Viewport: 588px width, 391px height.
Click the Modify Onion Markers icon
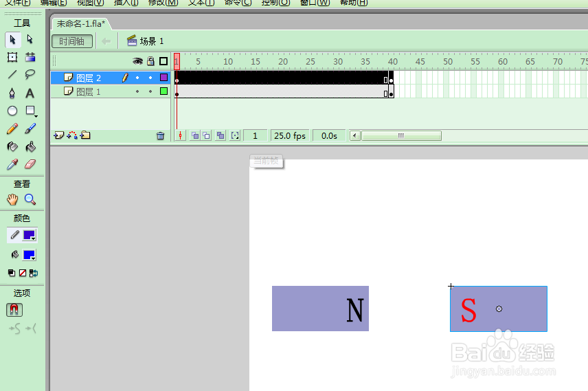coord(235,135)
